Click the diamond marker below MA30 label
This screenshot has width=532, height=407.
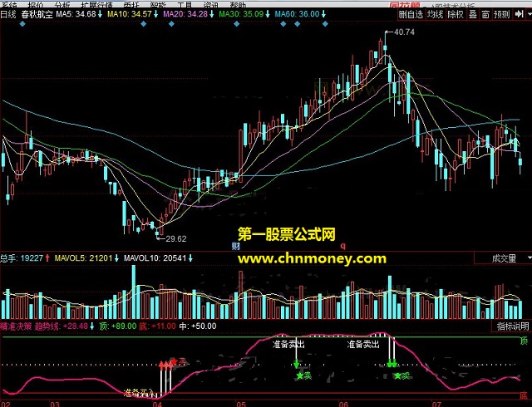coord(237,24)
